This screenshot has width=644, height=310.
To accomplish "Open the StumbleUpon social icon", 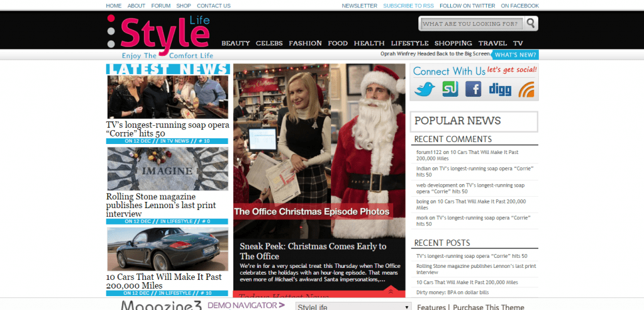I will 450,89.
